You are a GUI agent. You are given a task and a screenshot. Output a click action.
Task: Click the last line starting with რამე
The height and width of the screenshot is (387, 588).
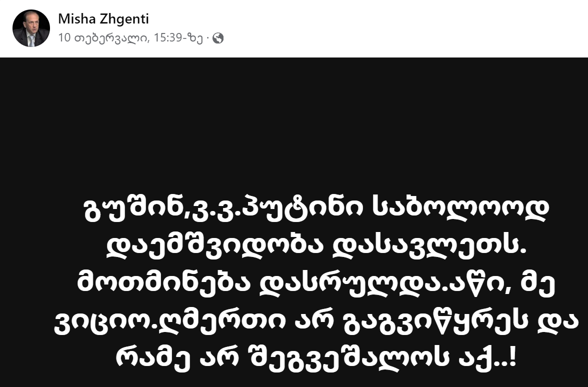click(x=316, y=359)
